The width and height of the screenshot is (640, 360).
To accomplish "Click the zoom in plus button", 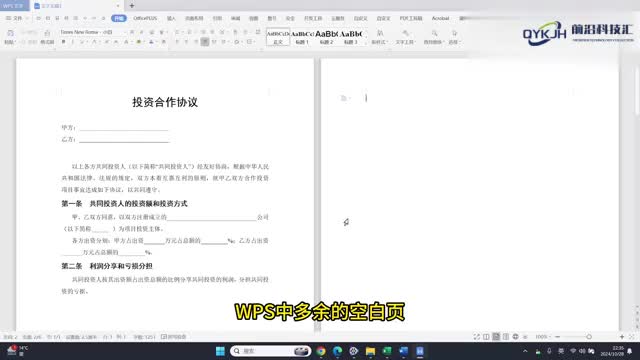I will point(622,337).
